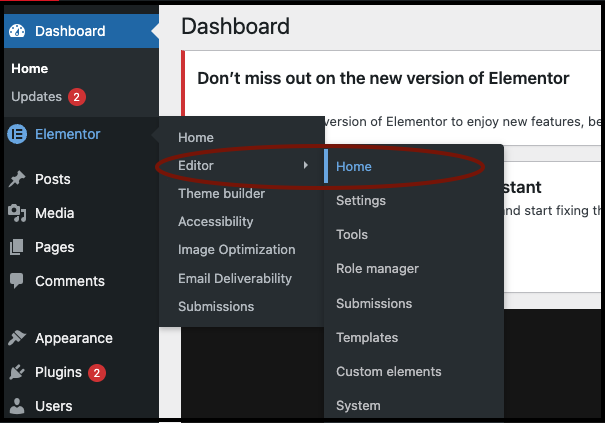Click the Posts pushpin icon
This screenshot has height=423, width=605.
[17, 180]
